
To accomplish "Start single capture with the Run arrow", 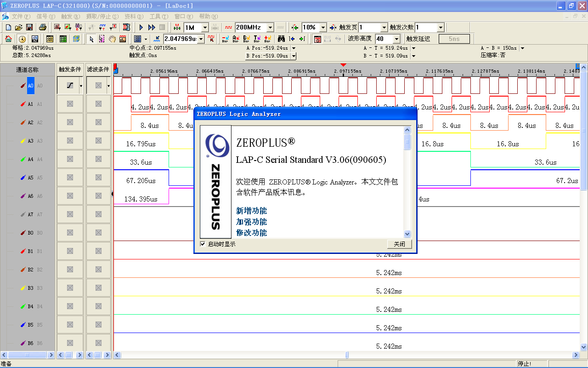I will coord(141,28).
